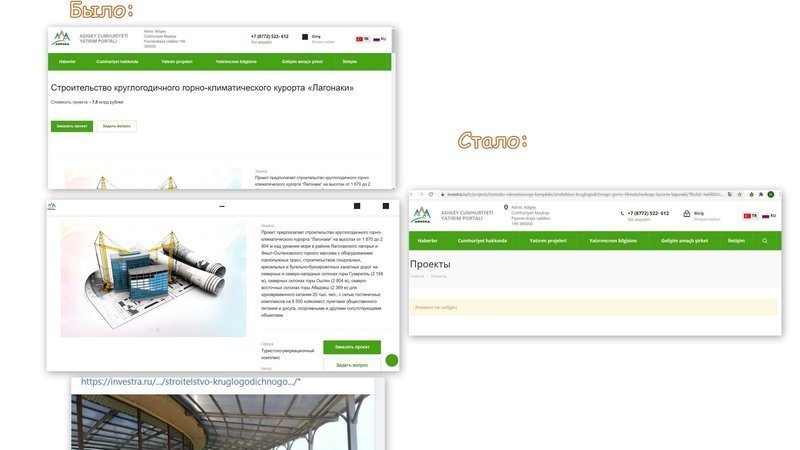Screen dimensions: 800x450
Task: Open the investra.ru stroitelstvo-kruglogodichnogo link
Action: [191, 382]
